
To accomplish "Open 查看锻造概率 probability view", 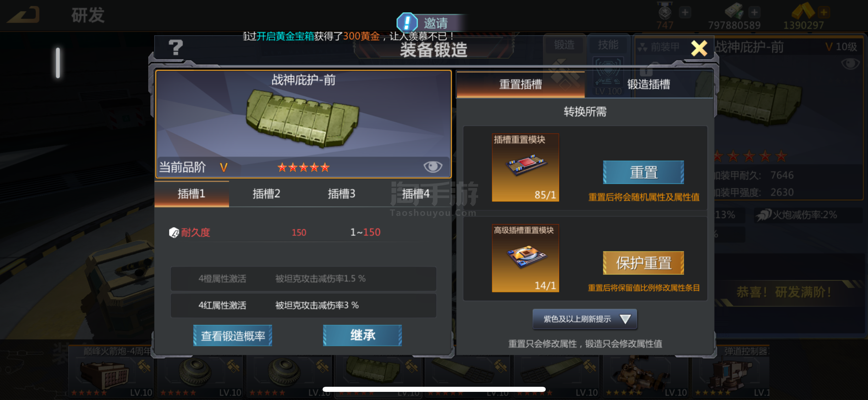I will pos(233,336).
